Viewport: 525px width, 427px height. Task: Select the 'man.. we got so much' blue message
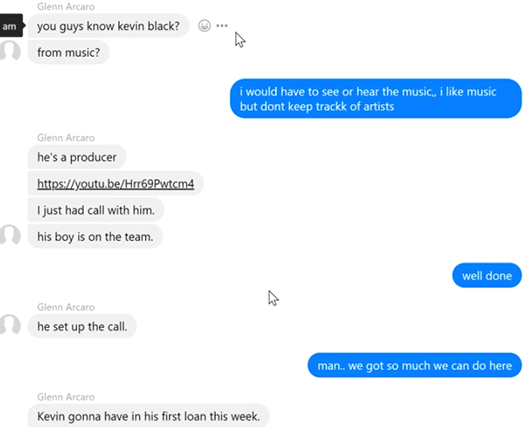(415, 365)
